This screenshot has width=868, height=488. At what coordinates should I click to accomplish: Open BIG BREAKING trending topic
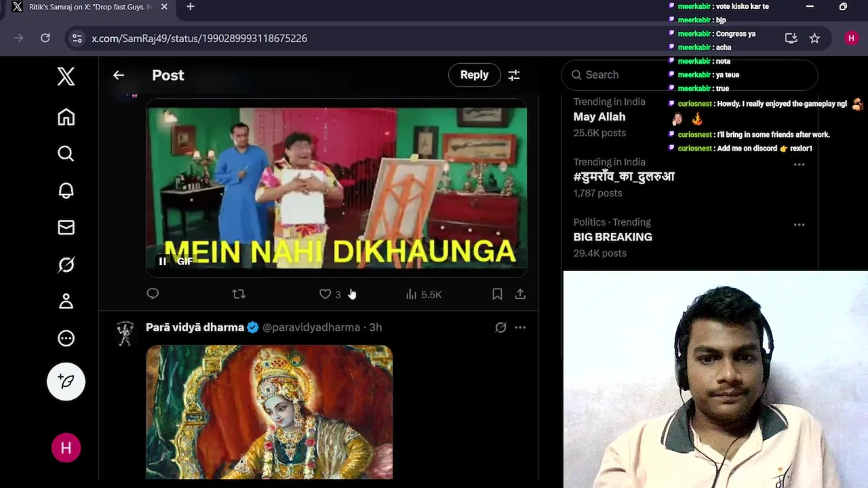coord(613,237)
